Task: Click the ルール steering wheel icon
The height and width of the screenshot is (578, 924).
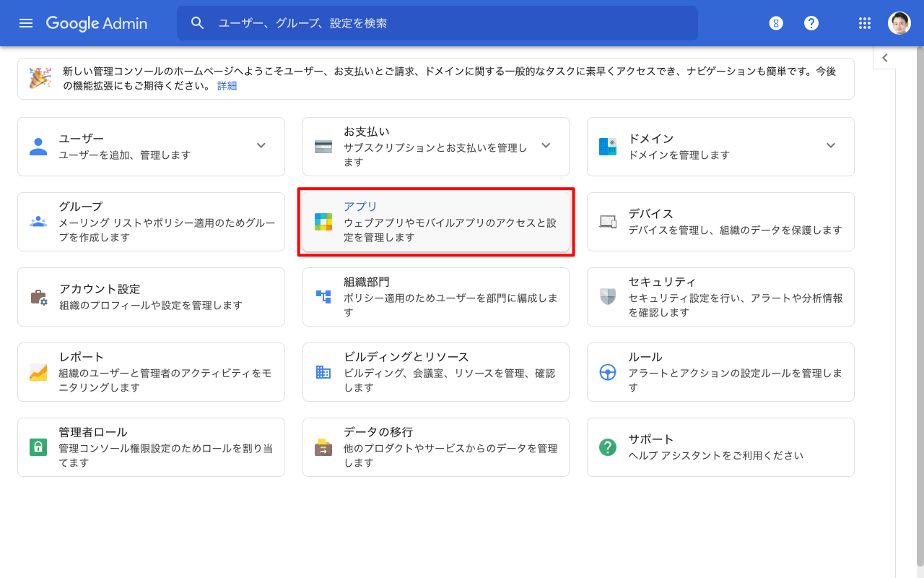Action: point(608,372)
